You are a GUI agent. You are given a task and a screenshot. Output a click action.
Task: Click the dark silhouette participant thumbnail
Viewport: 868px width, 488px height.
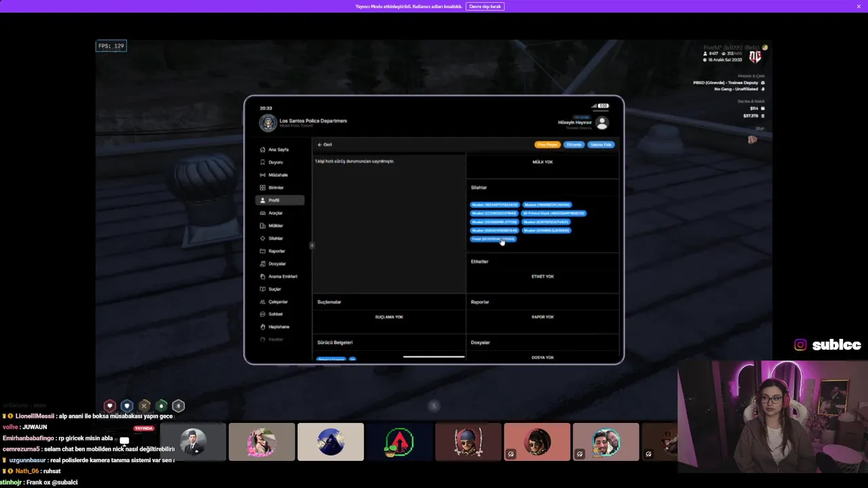[x=330, y=442]
